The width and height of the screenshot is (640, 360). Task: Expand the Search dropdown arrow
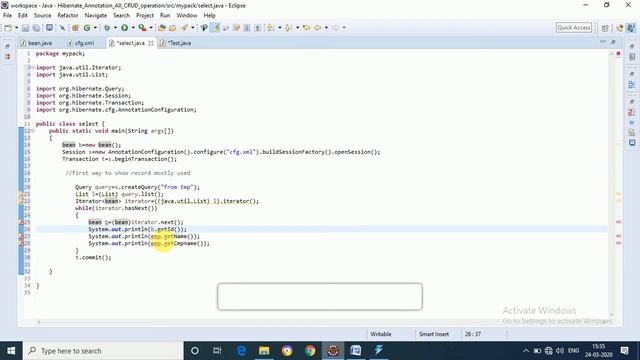(193, 28)
